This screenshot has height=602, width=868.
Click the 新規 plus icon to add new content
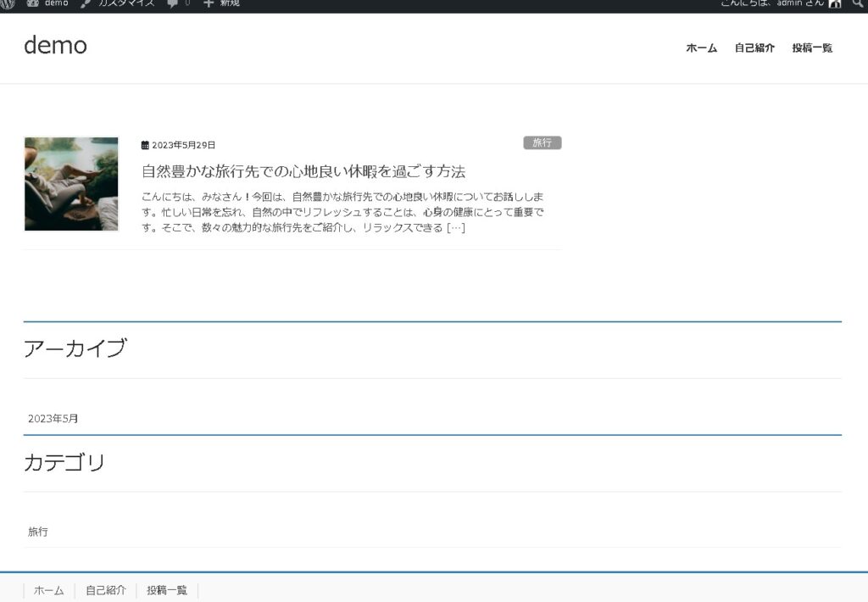(x=209, y=3)
